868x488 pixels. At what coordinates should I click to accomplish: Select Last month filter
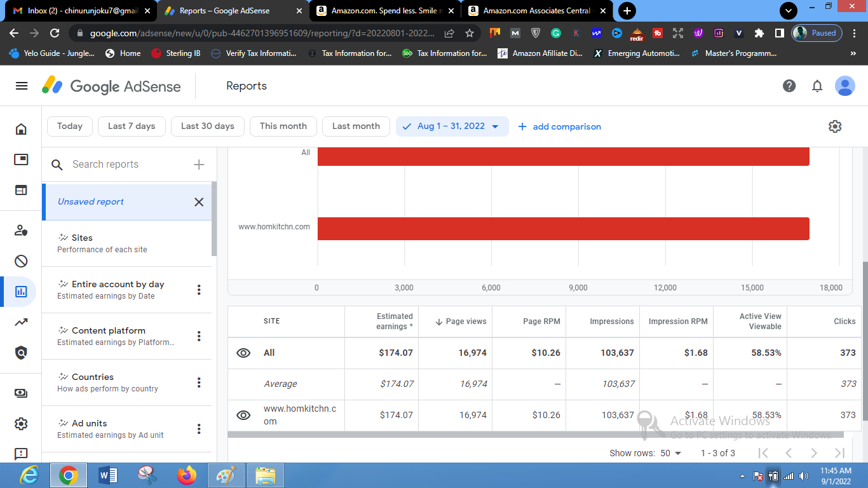356,126
